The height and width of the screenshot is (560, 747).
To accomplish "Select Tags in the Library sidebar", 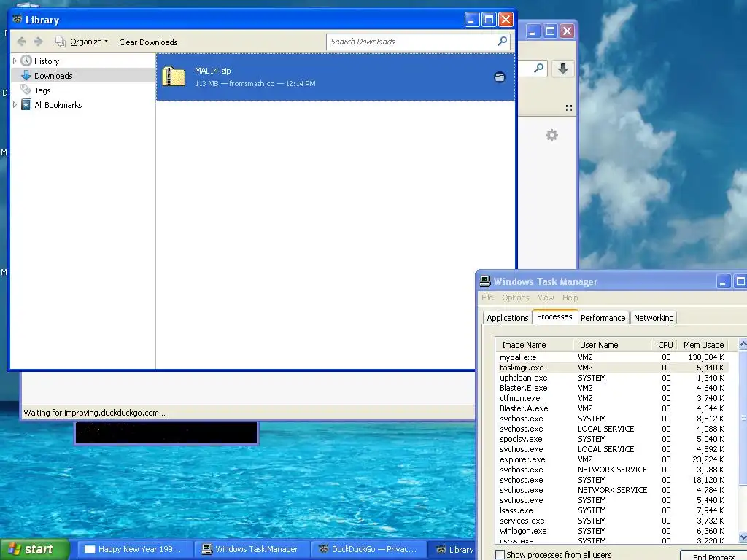I will click(x=42, y=90).
